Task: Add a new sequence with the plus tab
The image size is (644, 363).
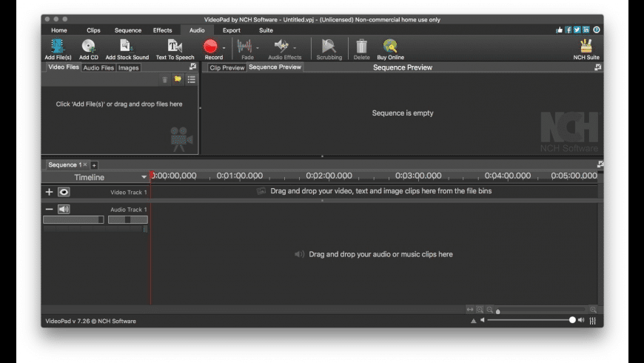Action: (x=94, y=165)
